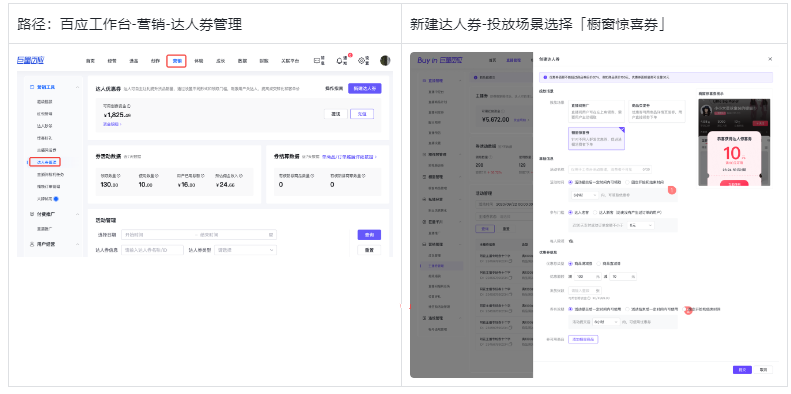Select first participation threshold radio
Screen dimensions: 791x394
(571, 212)
